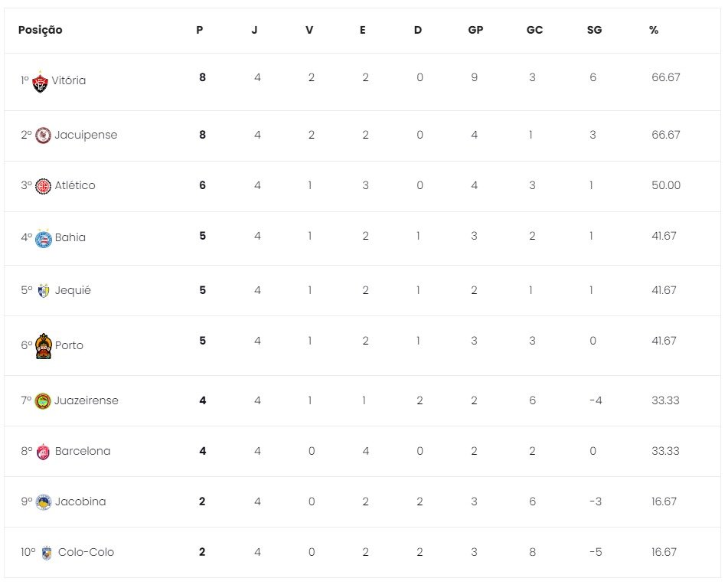
Task: Click the Jacuipense team logo
Action: pos(44,136)
